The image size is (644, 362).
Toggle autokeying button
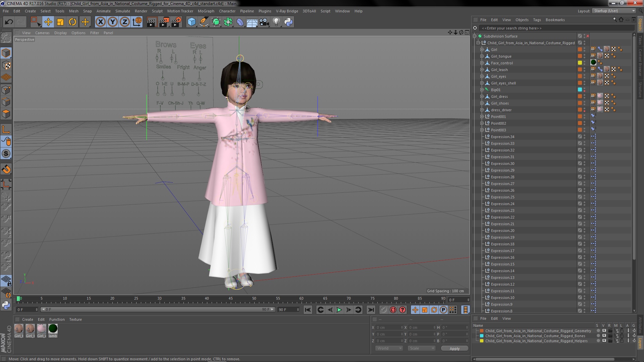coord(393,310)
